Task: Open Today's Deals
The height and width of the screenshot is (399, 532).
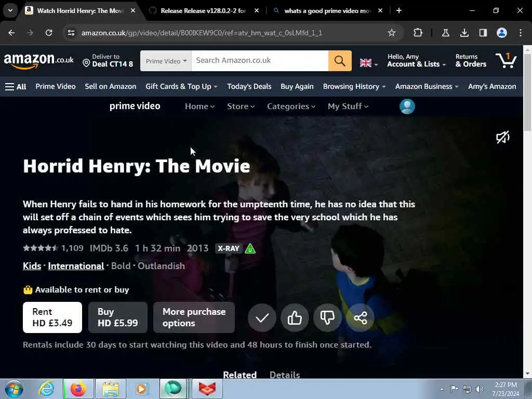Action: click(249, 87)
